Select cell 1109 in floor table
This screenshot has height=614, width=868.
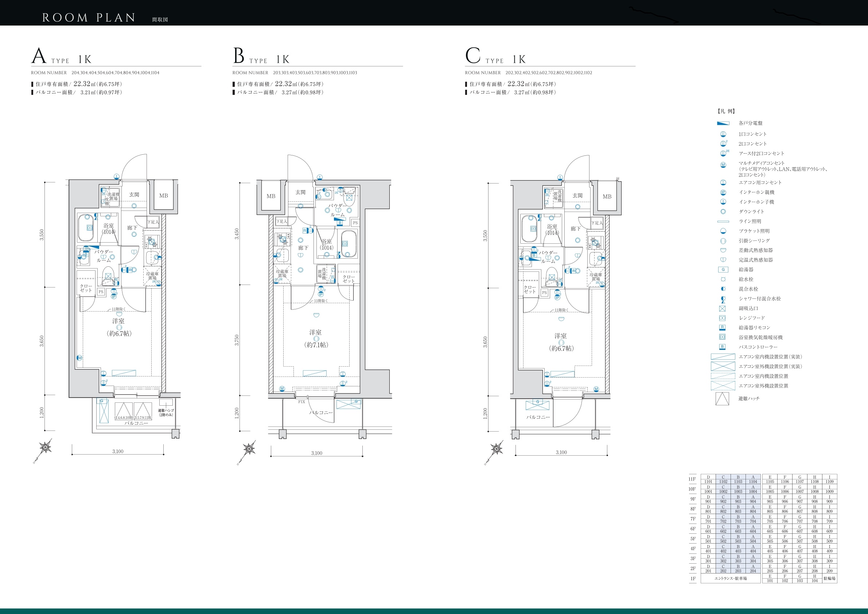[x=829, y=482]
